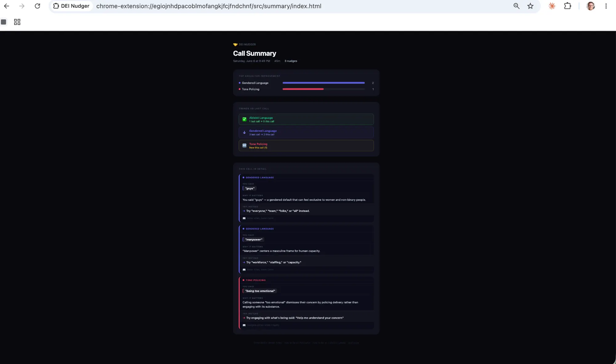Click the "45m" call duration
Screen dimensions: 616x364
click(277, 61)
